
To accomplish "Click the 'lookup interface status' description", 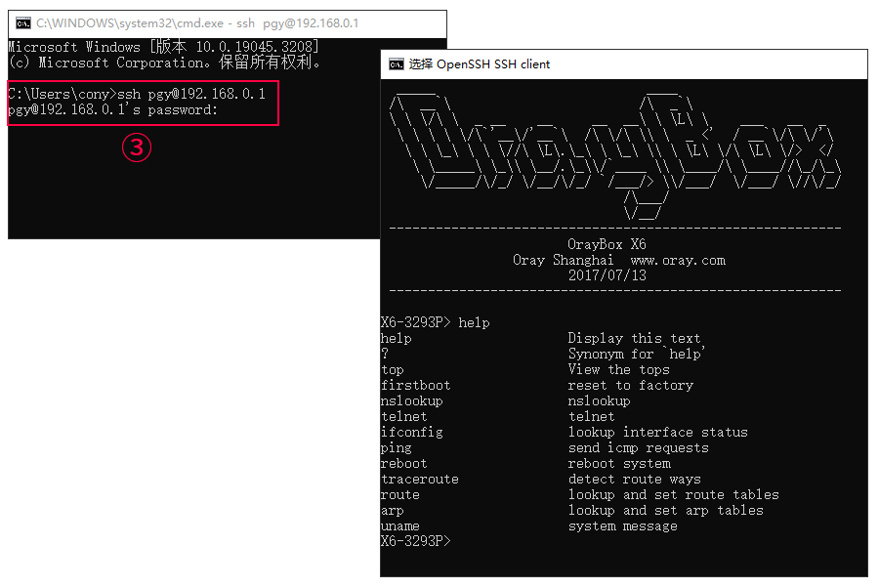I will (657, 432).
